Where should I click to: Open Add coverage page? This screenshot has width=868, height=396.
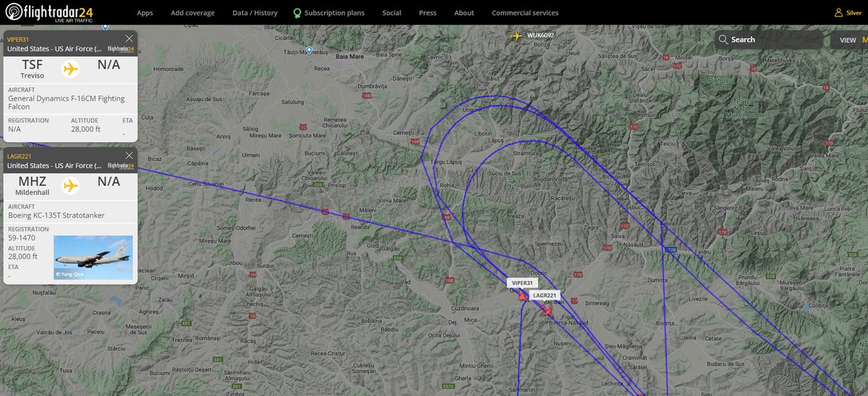pyautogui.click(x=192, y=13)
